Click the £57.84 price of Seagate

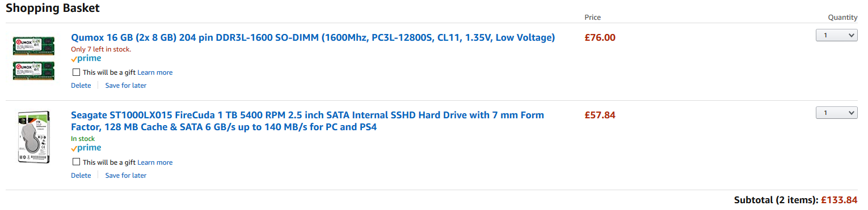600,115
